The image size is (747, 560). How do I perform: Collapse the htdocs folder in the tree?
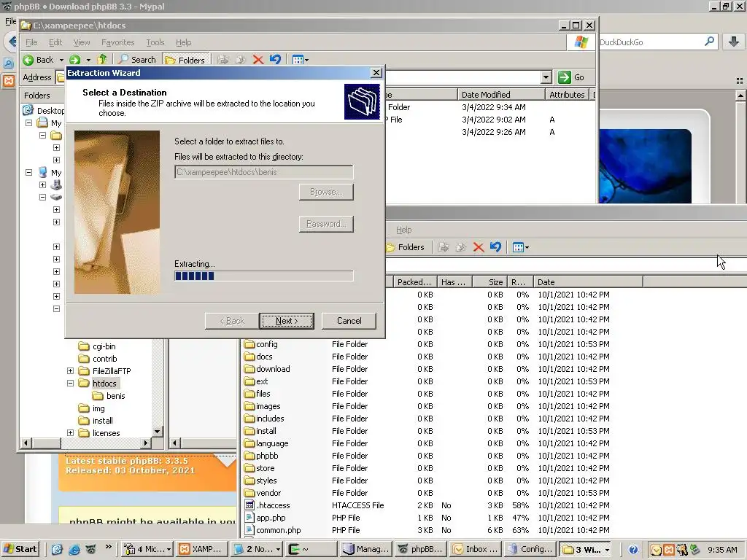[x=71, y=384]
